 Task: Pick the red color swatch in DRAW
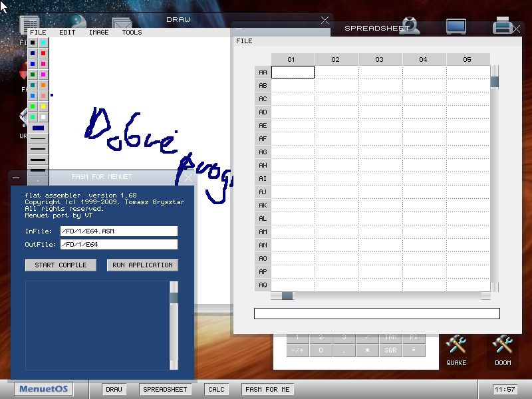pos(42,53)
